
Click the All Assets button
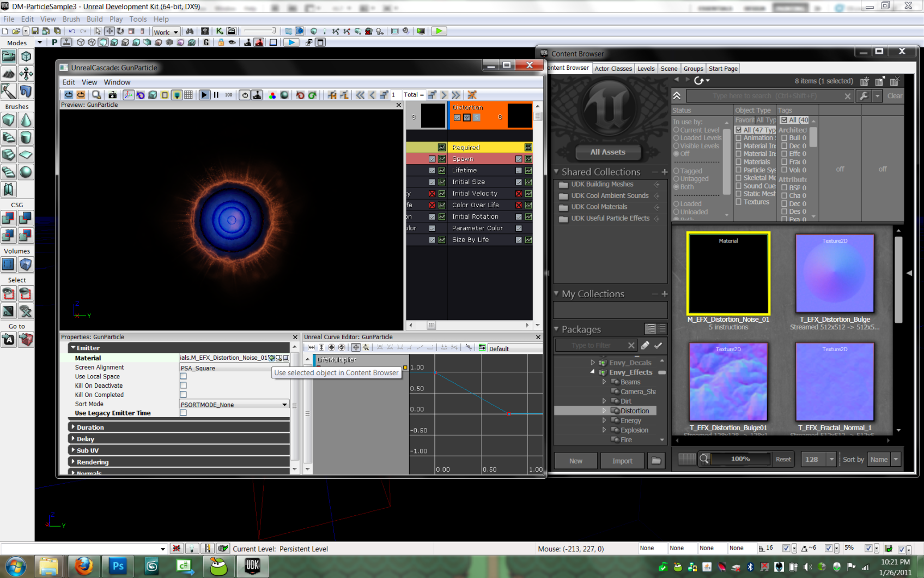608,152
